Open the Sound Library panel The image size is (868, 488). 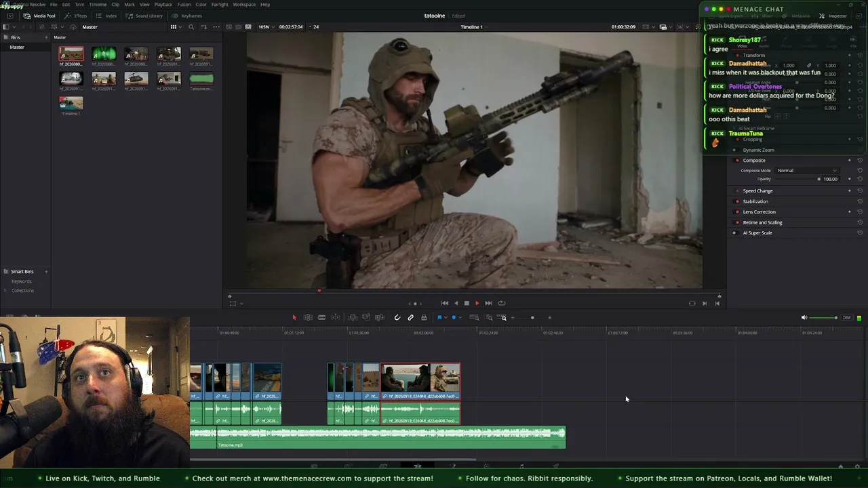coord(144,16)
